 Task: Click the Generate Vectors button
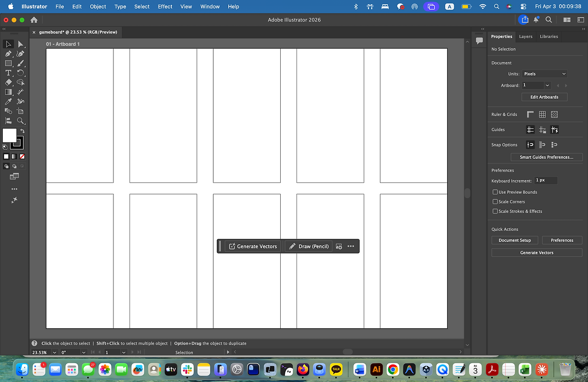(x=536, y=252)
